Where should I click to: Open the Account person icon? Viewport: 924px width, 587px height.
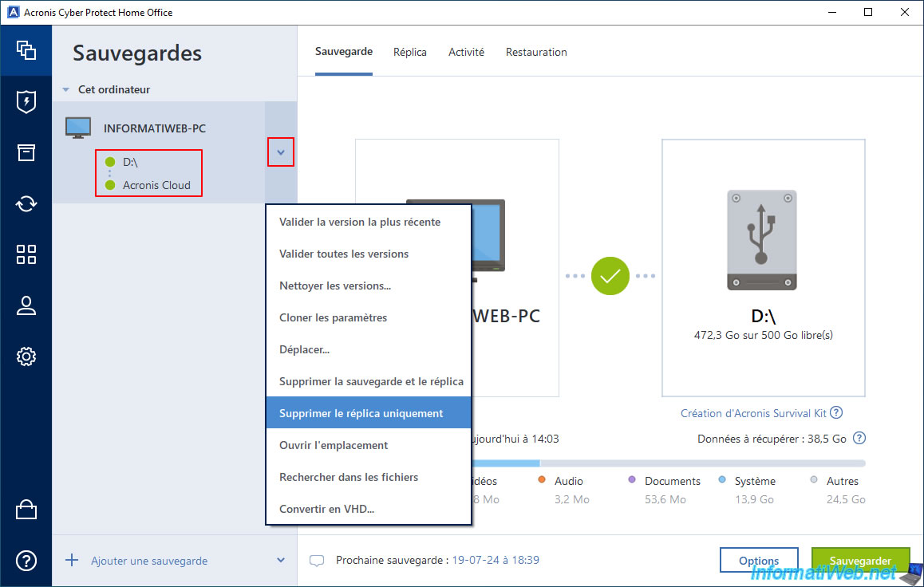26,305
